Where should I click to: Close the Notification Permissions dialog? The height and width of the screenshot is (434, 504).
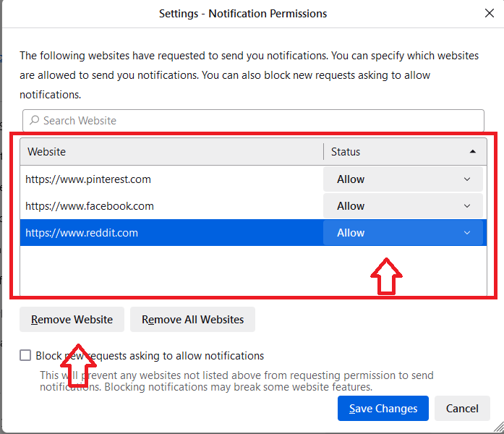[490, 14]
